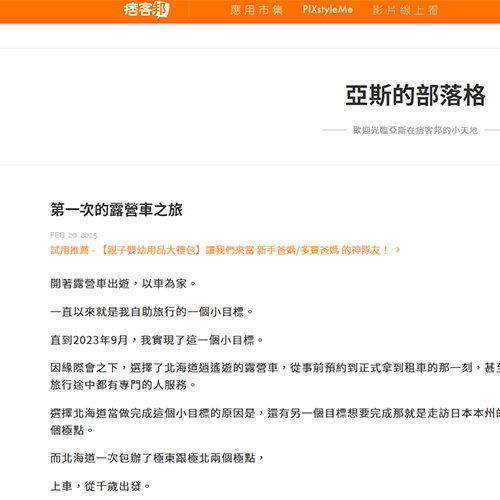Click the text 旅行途中都有專門的人服務
Viewport: 500px width, 500px height.
[x=123, y=385]
